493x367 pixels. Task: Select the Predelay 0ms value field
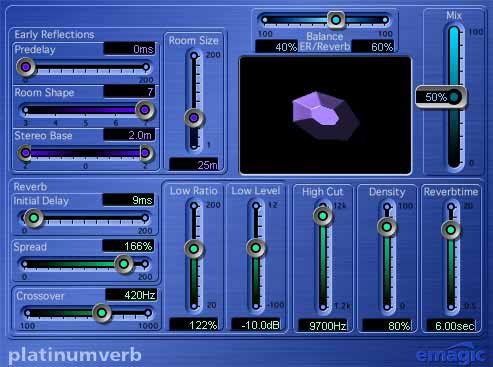click(x=129, y=49)
